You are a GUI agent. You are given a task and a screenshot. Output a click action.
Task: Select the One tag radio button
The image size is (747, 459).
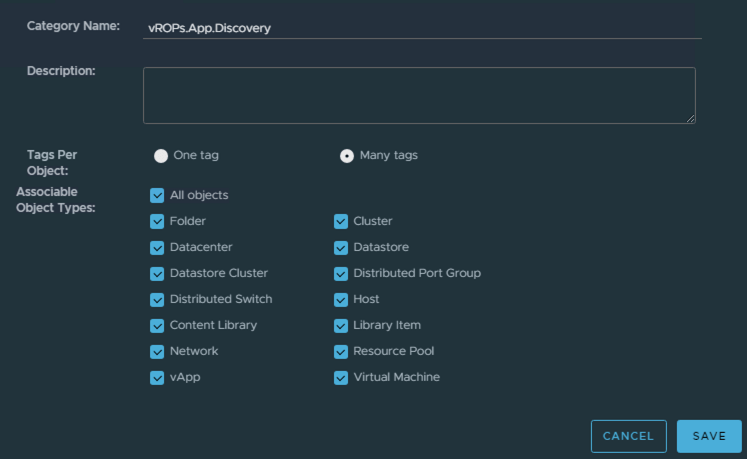click(161, 156)
